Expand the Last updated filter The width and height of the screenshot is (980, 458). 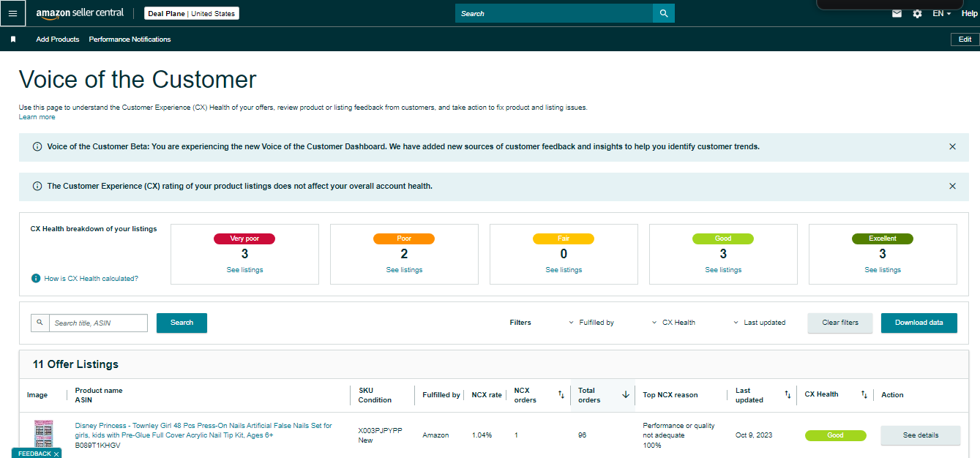coord(759,323)
